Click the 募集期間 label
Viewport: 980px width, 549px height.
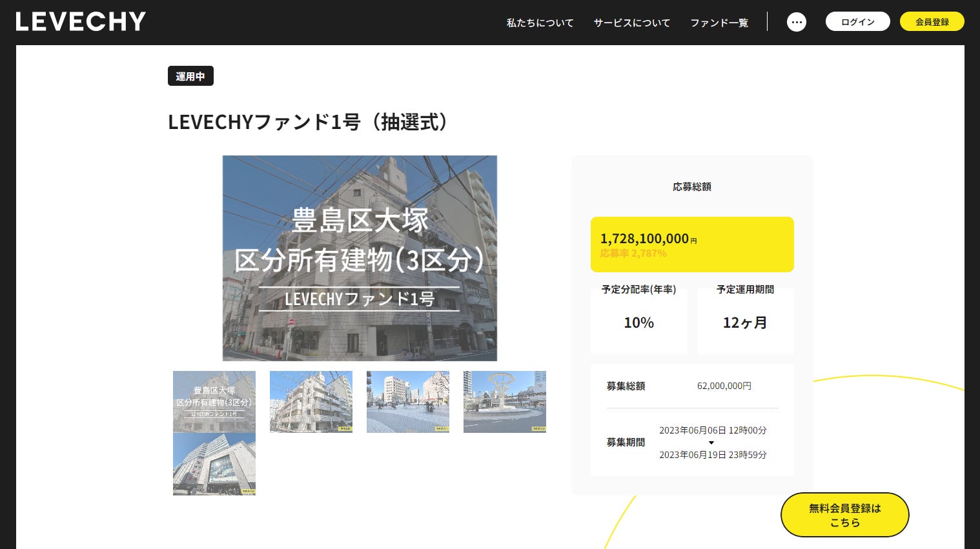pyautogui.click(x=626, y=443)
